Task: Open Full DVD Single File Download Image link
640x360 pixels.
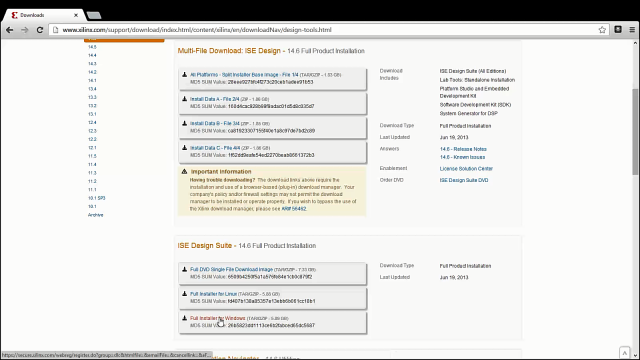Action: 231,269
